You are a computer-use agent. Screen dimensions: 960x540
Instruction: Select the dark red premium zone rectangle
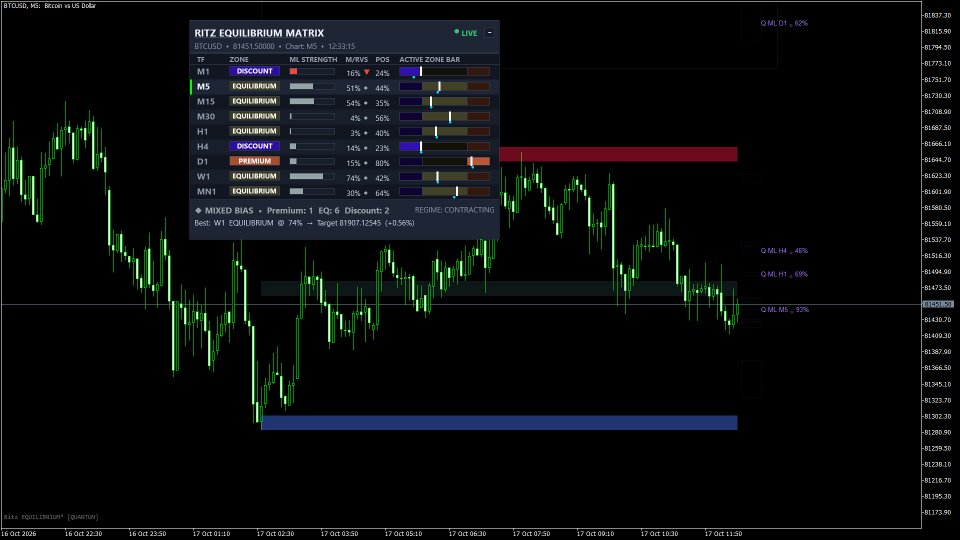click(x=618, y=154)
